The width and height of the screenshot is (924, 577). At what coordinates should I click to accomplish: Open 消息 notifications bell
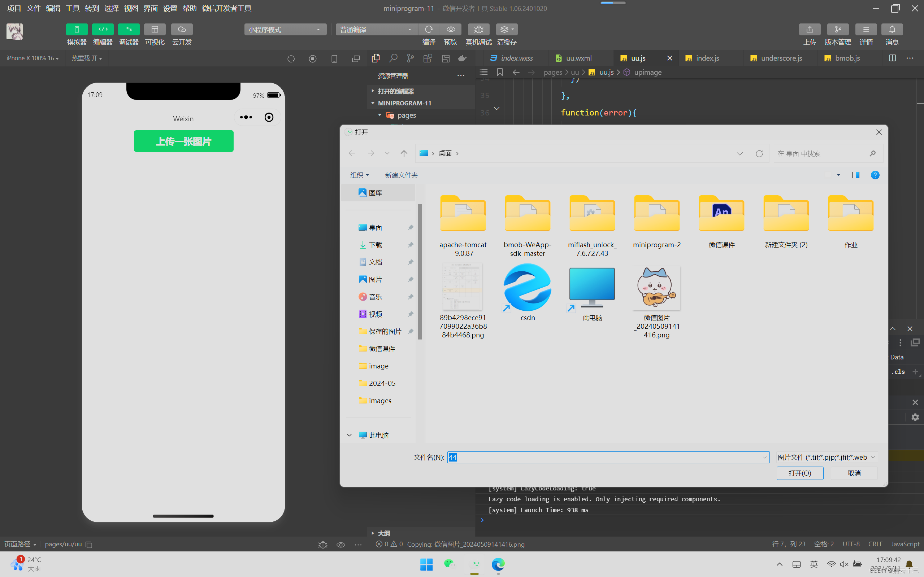(892, 29)
